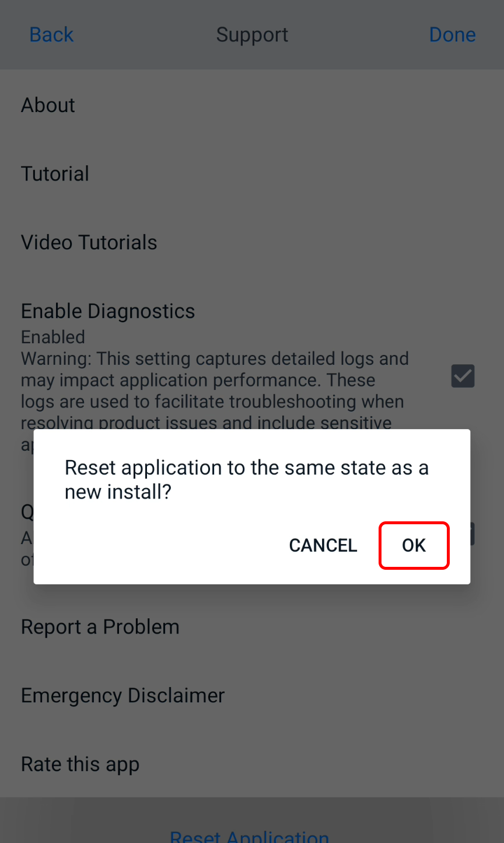
Task: Open Report a Problem
Action: tap(100, 626)
